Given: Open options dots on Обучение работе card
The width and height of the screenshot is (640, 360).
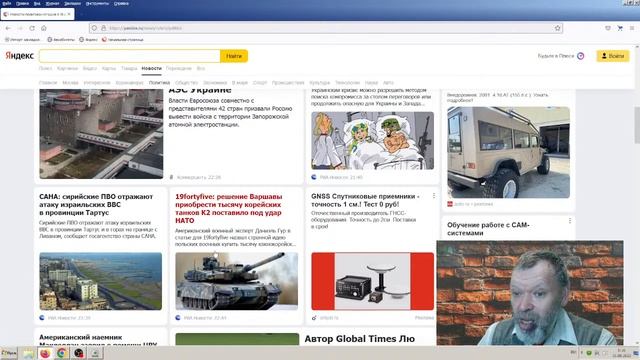Looking at the screenshot, I should 570,221.
